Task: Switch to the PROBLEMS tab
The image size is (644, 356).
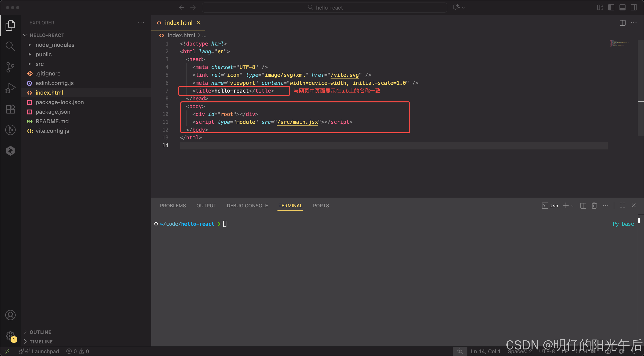Action: pos(173,206)
